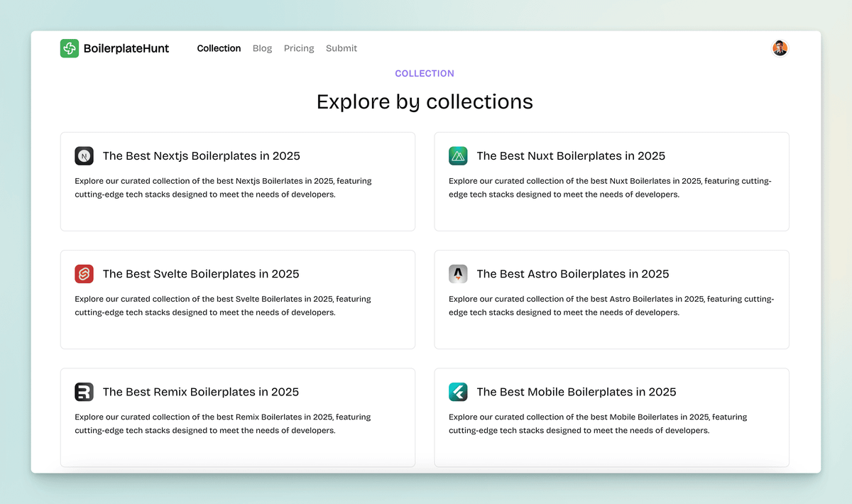Image resolution: width=852 pixels, height=504 pixels.
Task: Open The Best Nuxt Boilerplates in 2025
Action: click(x=571, y=156)
